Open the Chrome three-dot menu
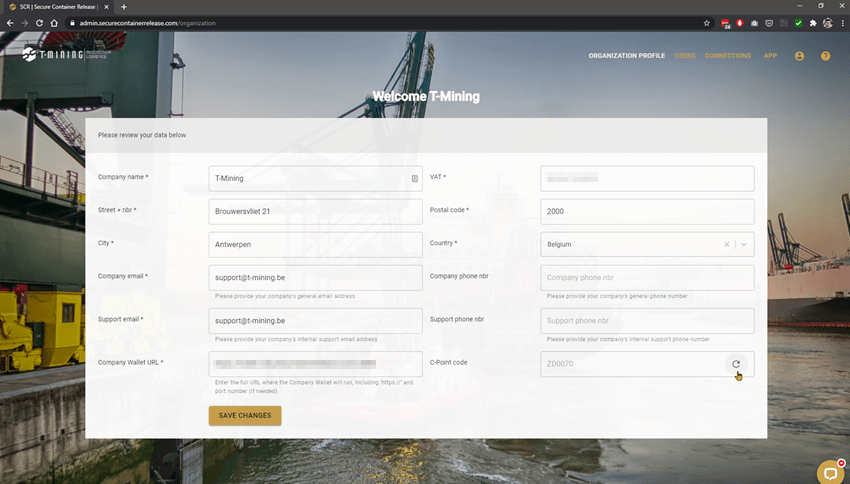The width and height of the screenshot is (850, 484). (842, 23)
